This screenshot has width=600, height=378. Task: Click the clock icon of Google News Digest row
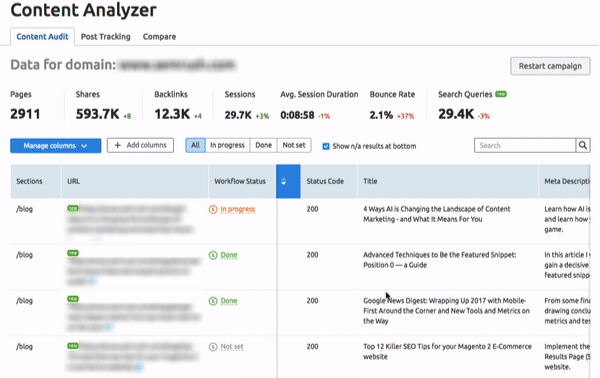(213, 301)
